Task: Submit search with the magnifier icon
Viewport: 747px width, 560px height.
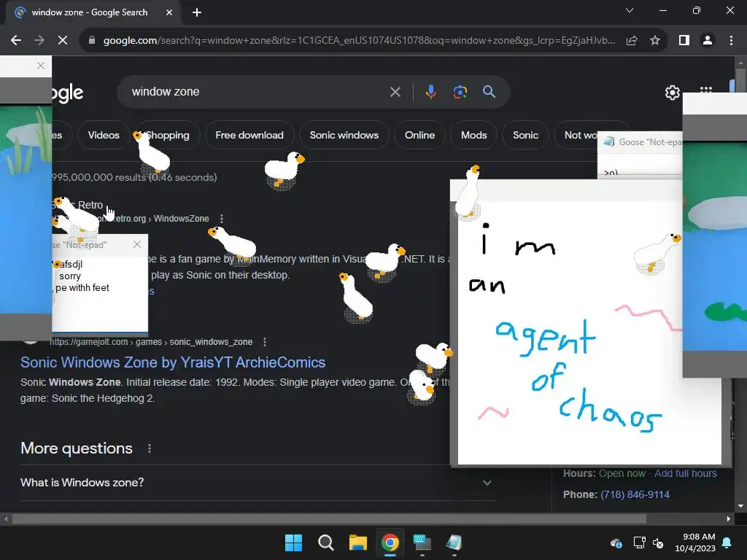Action: (x=489, y=91)
